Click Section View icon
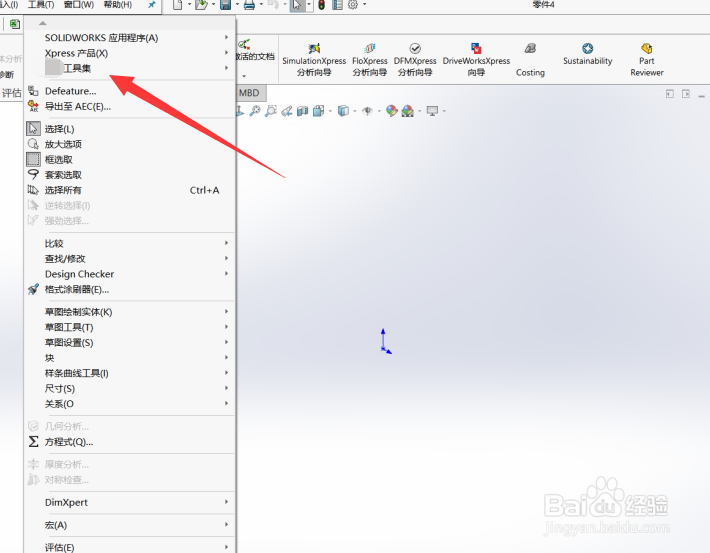This screenshot has width=710, height=553. 302,111
